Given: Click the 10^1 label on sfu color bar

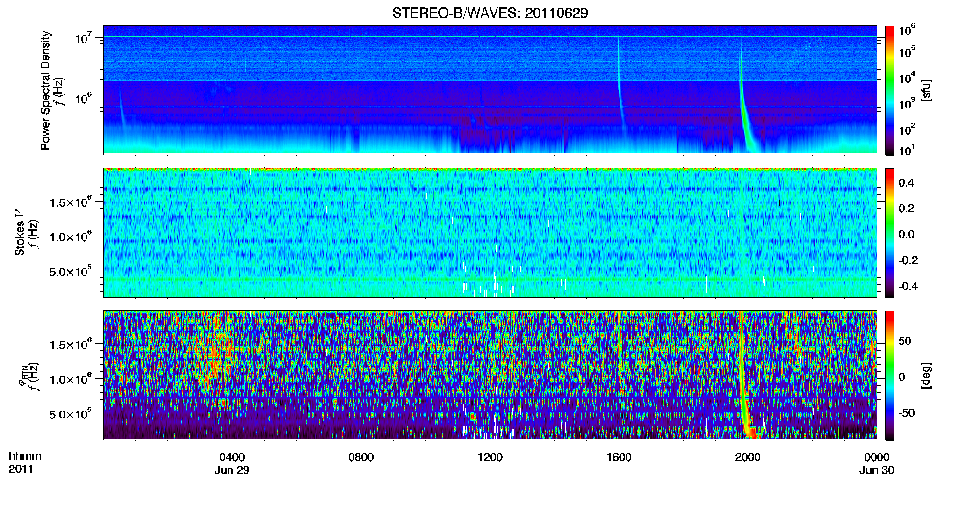Looking at the screenshot, I should pyautogui.click(x=907, y=151).
